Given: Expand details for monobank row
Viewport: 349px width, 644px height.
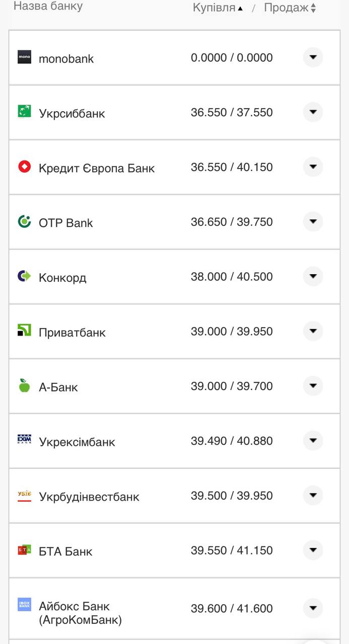Looking at the screenshot, I should coord(313,57).
